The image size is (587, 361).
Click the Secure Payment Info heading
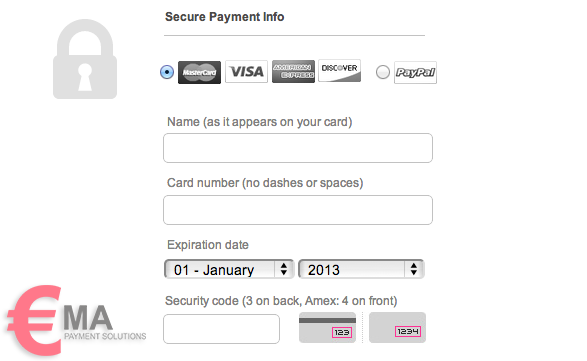pos(225,17)
